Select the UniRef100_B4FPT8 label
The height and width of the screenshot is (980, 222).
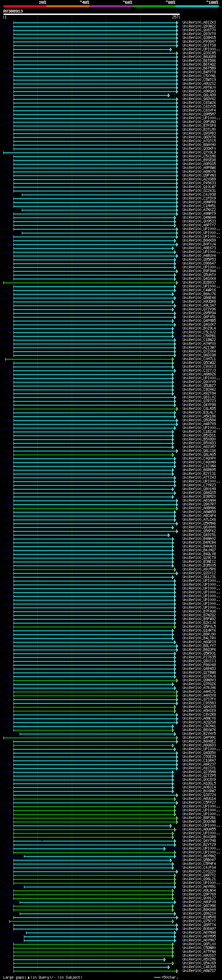tap(199, 72)
